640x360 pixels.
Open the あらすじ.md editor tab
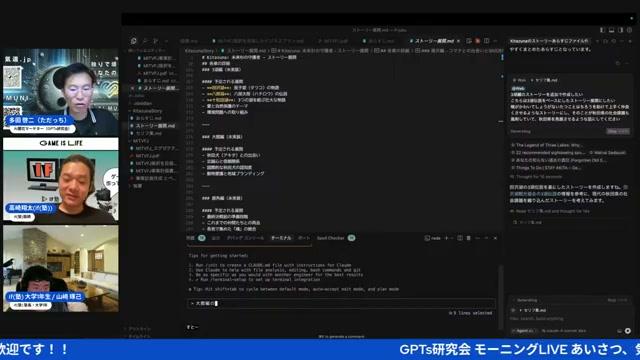point(380,41)
